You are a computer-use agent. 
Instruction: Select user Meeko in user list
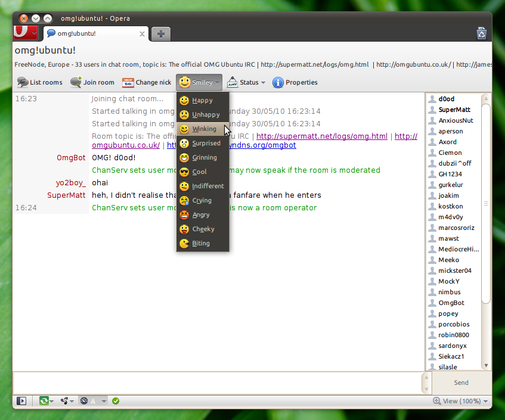(454, 260)
